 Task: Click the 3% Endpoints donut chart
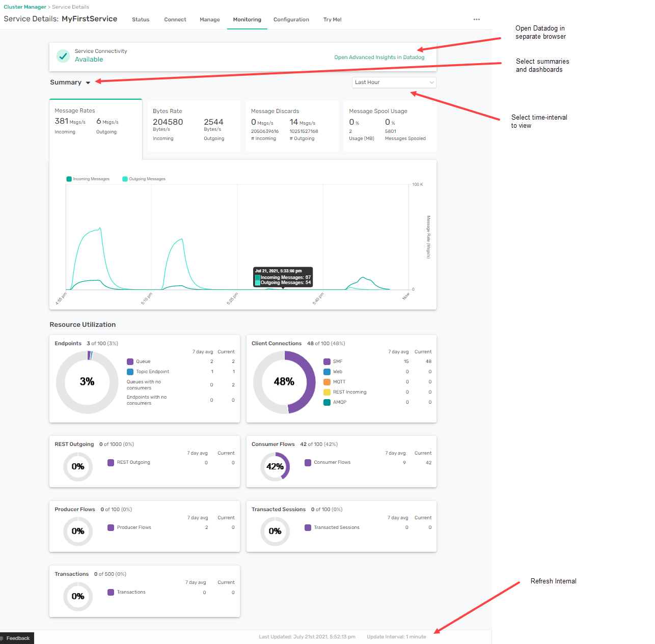tap(87, 382)
